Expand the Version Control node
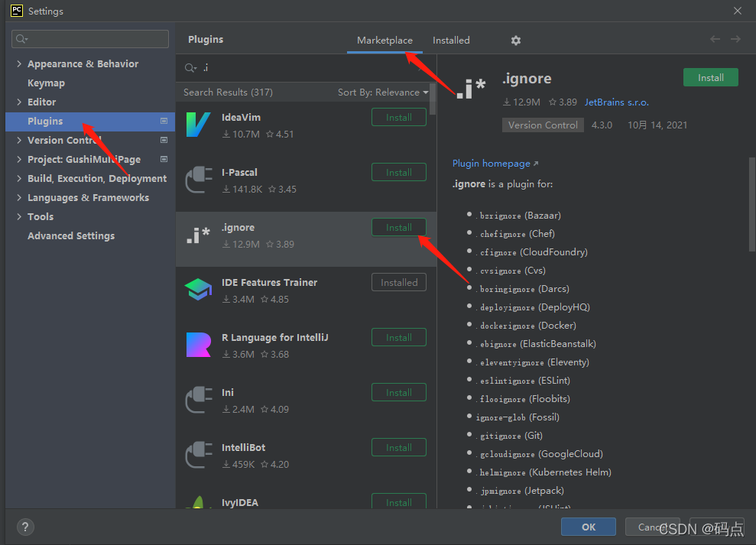 19,140
